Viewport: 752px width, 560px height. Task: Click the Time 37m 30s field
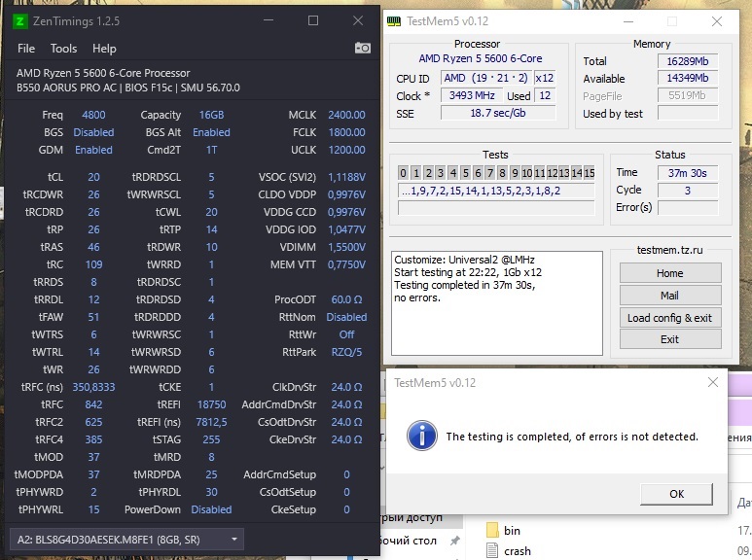pyautogui.click(x=688, y=173)
